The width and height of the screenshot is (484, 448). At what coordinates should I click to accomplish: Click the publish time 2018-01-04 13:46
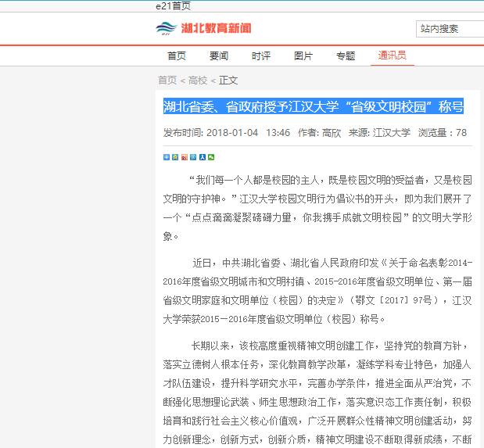click(248, 133)
